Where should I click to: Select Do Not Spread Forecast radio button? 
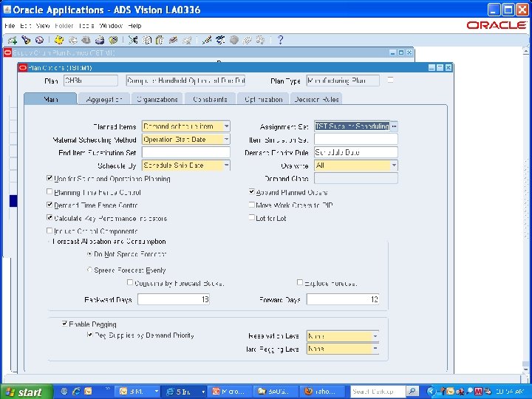pyautogui.click(x=89, y=253)
